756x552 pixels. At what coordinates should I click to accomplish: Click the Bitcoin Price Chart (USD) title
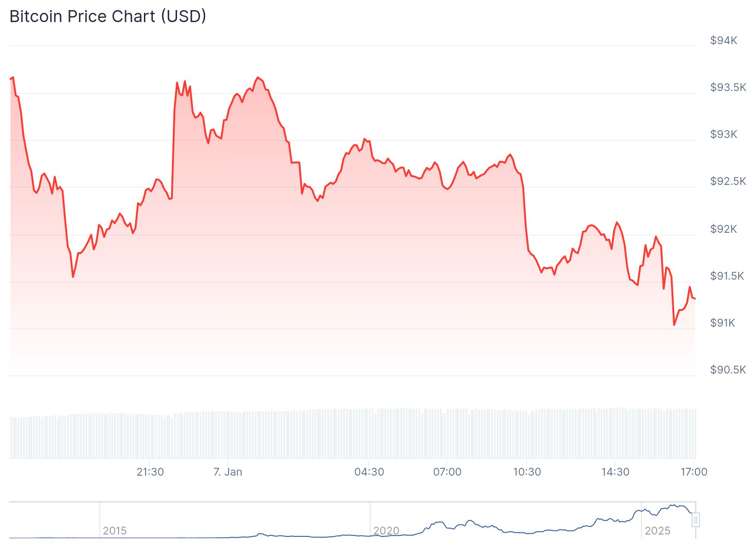click(108, 17)
